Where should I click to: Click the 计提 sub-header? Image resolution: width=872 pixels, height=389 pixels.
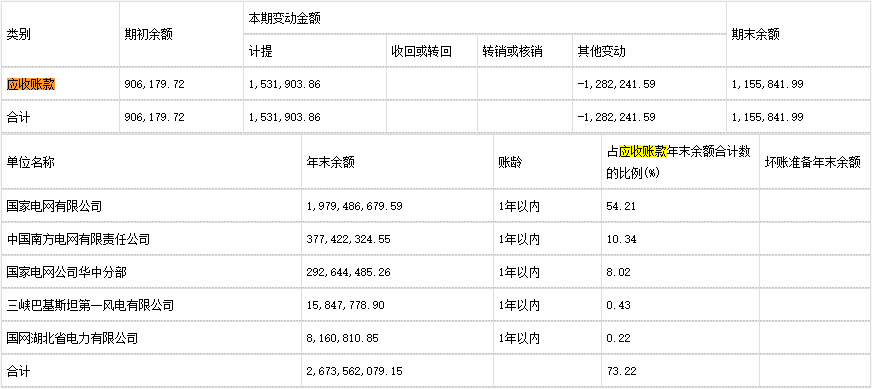[x=261, y=52]
